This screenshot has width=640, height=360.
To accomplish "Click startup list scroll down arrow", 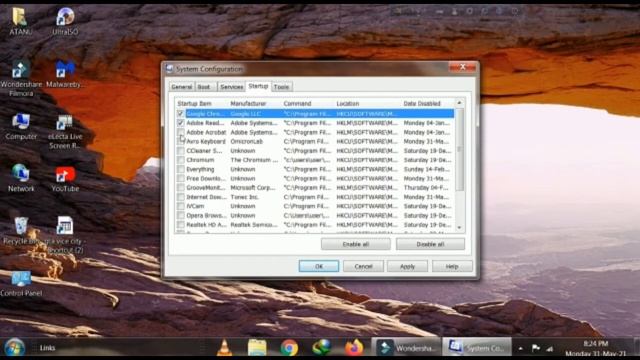I will point(459,227).
